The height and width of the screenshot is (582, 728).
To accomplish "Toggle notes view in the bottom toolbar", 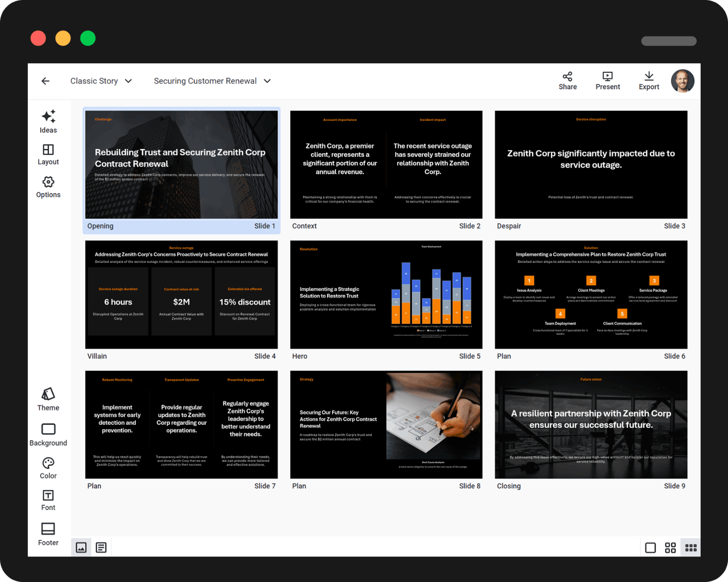I will click(x=101, y=547).
